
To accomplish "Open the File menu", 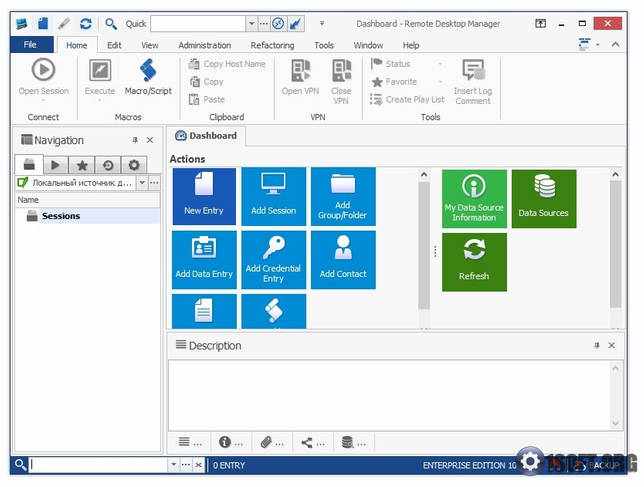I will 30,44.
